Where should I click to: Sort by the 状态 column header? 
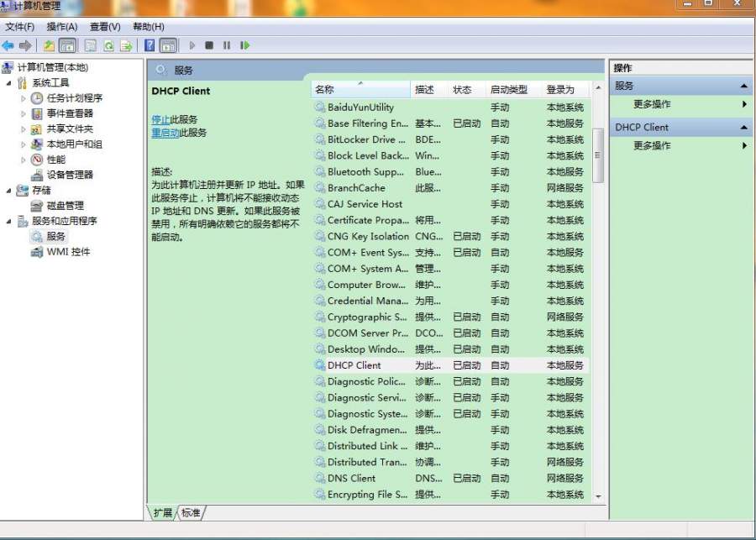pyautogui.click(x=467, y=90)
